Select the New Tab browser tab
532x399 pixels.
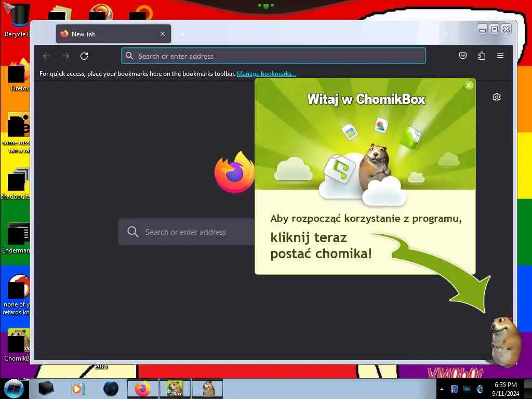point(113,34)
